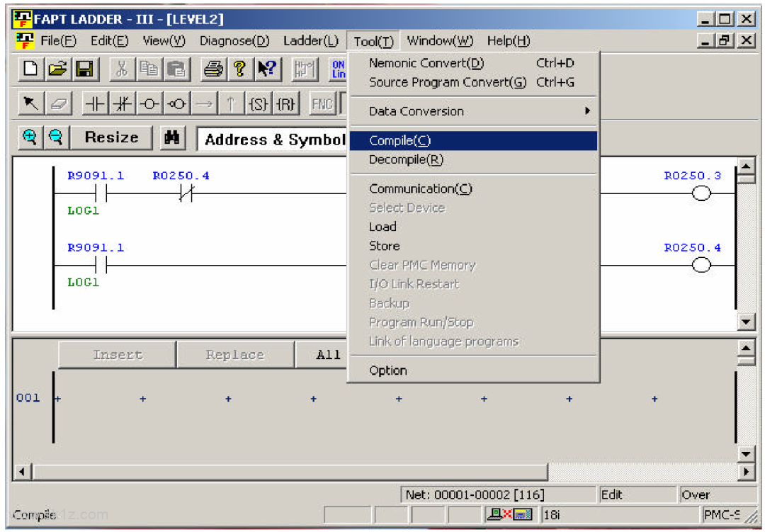
Task: Insert a negated coil symbol
Action: tap(177, 103)
